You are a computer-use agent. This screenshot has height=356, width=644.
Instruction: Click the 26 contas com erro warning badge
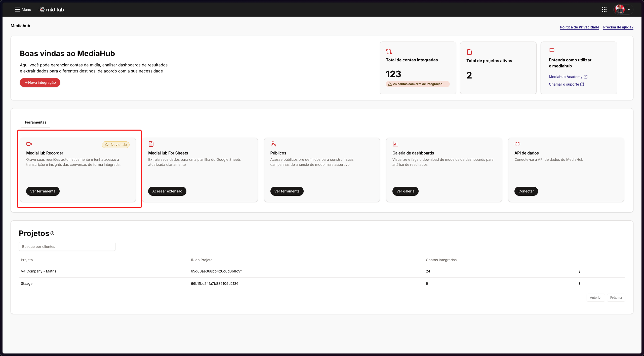coord(417,84)
